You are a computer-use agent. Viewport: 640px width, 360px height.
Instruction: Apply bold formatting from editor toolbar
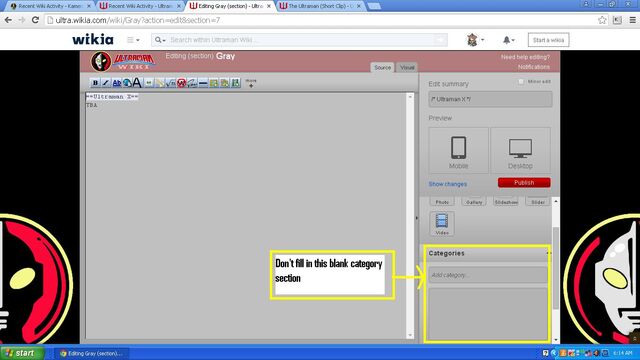pyautogui.click(x=95, y=83)
